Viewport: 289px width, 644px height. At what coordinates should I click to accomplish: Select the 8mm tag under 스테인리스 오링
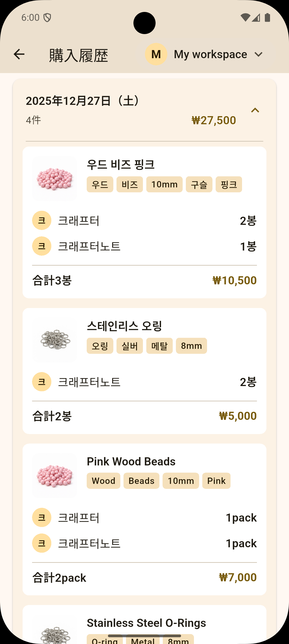point(191,346)
